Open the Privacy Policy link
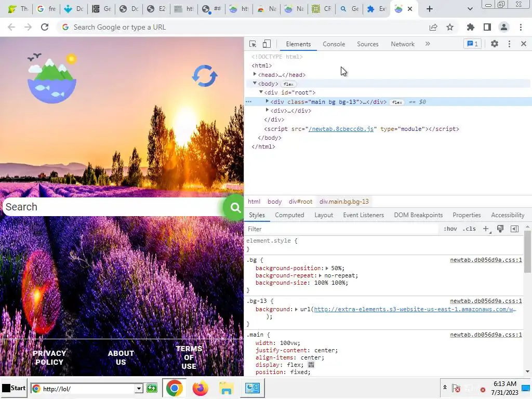532x399 pixels. 49,357
